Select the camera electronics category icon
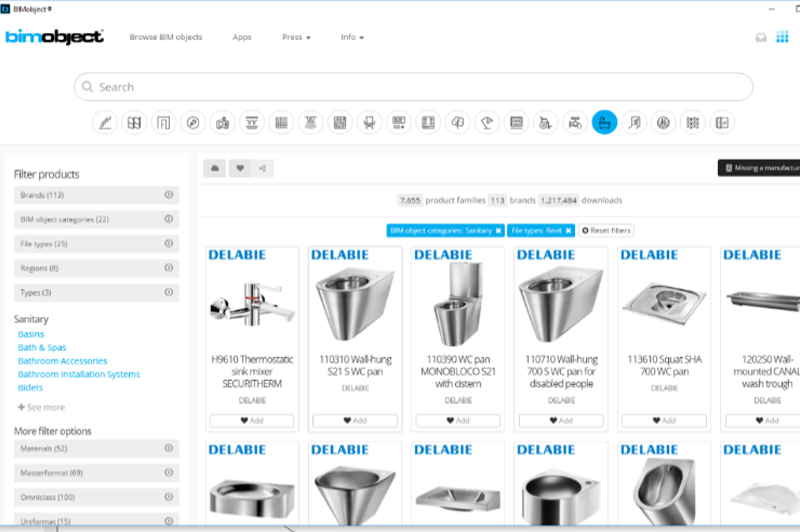This screenshot has height=532, width=800. click(x=222, y=122)
